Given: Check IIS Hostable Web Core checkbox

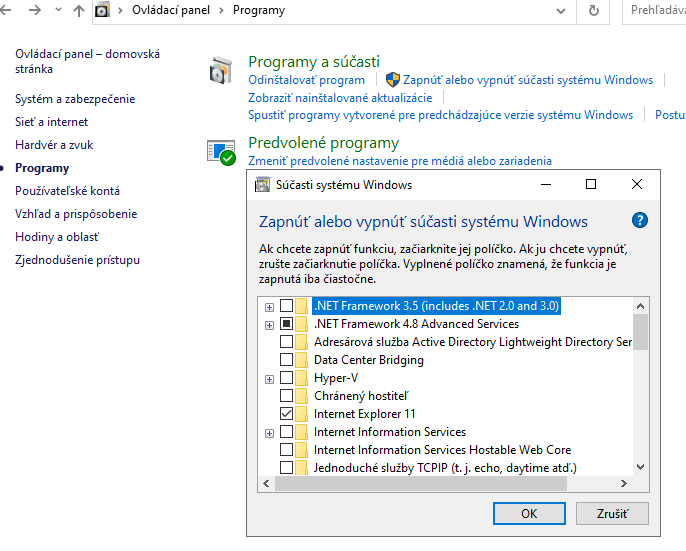Looking at the screenshot, I should coord(287,449).
